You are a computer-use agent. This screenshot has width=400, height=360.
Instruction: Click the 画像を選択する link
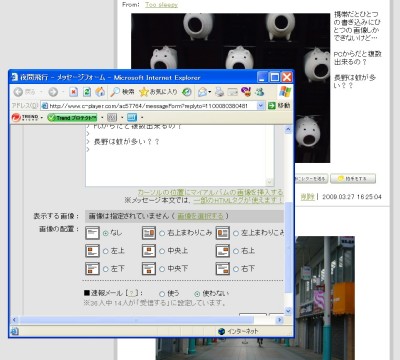[200, 216]
